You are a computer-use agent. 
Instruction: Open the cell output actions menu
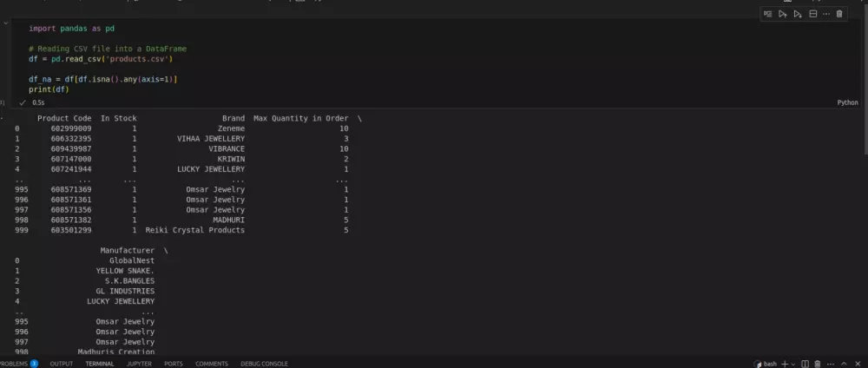[x=2, y=118]
